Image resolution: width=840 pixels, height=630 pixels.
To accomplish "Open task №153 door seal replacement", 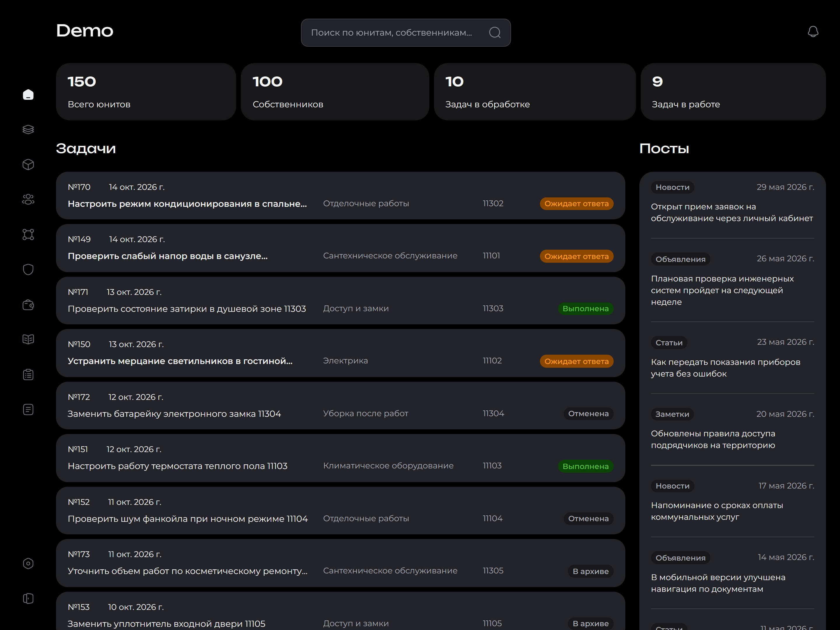I will pyautogui.click(x=340, y=611).
